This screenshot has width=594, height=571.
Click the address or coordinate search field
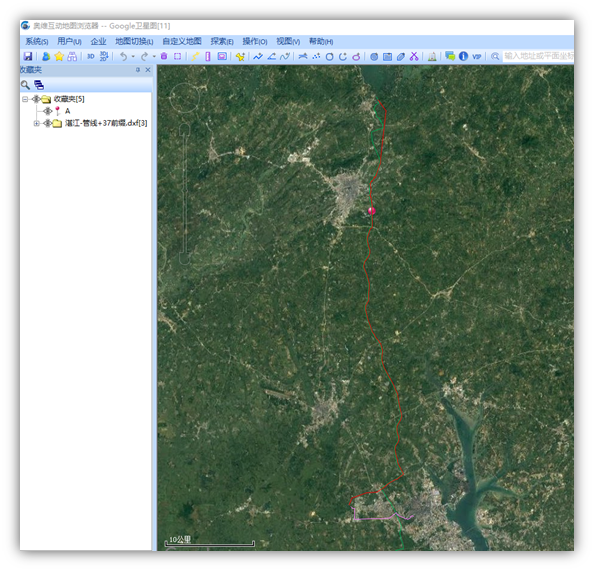[538, 56]
